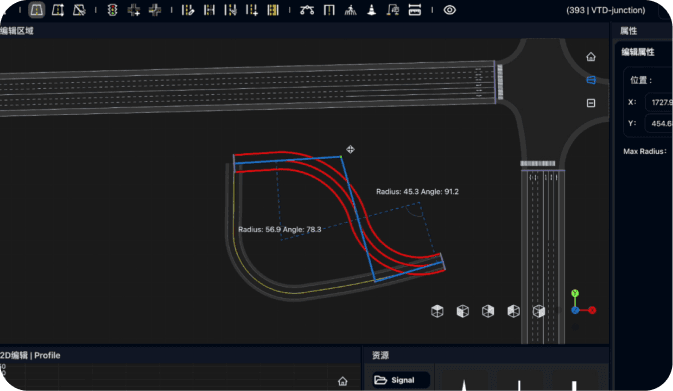Image resolution: width=673 pixels, height=391 pixels.
Task: Click the junction icon without plus sign
Action: (155, 10)
